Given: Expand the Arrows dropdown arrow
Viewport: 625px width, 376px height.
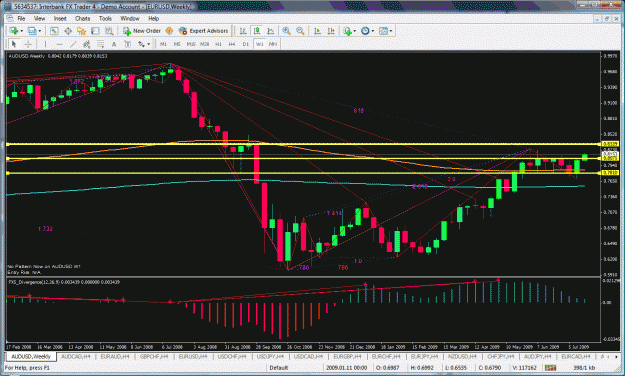Looking at the screenshot, I should click(149, 44).
